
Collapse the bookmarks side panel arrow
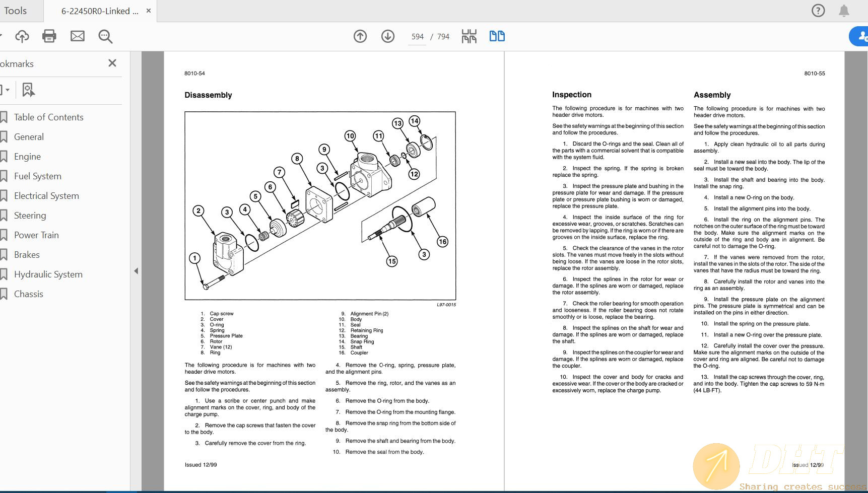pos(136,271)
